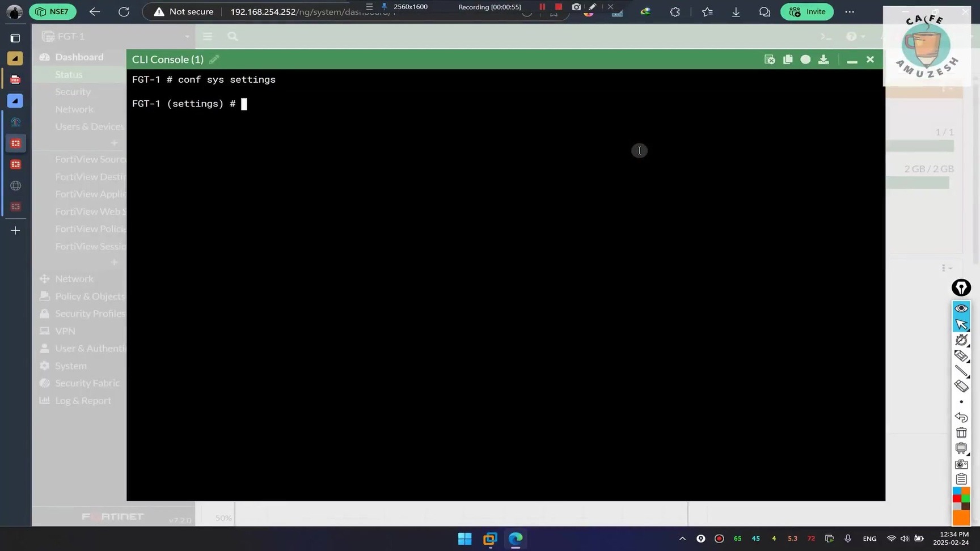Open the FortiGate CLI launcher icon
This screenshot has width=980, height=551.
[x=826, y=36]
